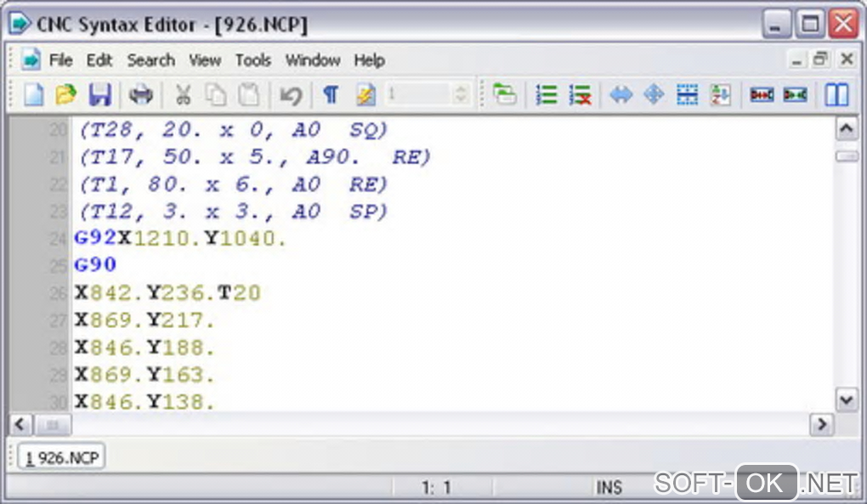The width and height of the screenshot is (867, 504).
Task: Click the G90 code line
Action: (x=95, y=264)
